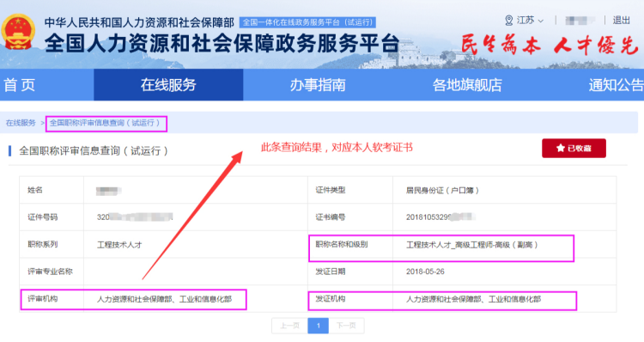Click the national emblem logo

18,33
